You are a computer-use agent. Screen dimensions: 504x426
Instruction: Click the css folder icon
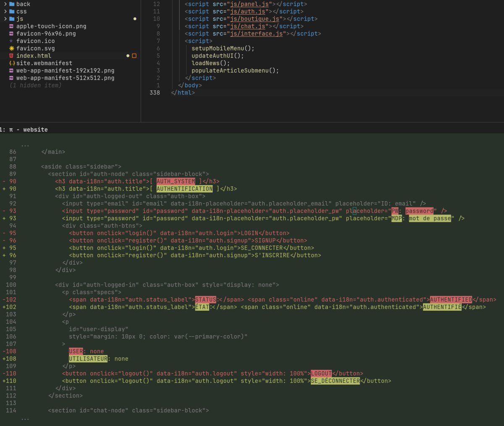pyautogui.click(x=12, y=11)
